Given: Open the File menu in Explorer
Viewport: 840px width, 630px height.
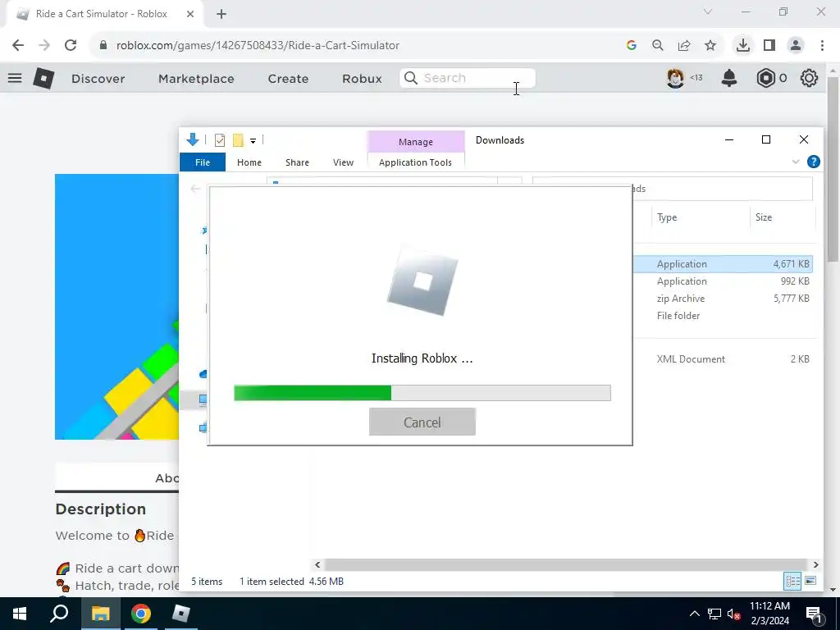Looking at the screenshot, I should [203, 162].
